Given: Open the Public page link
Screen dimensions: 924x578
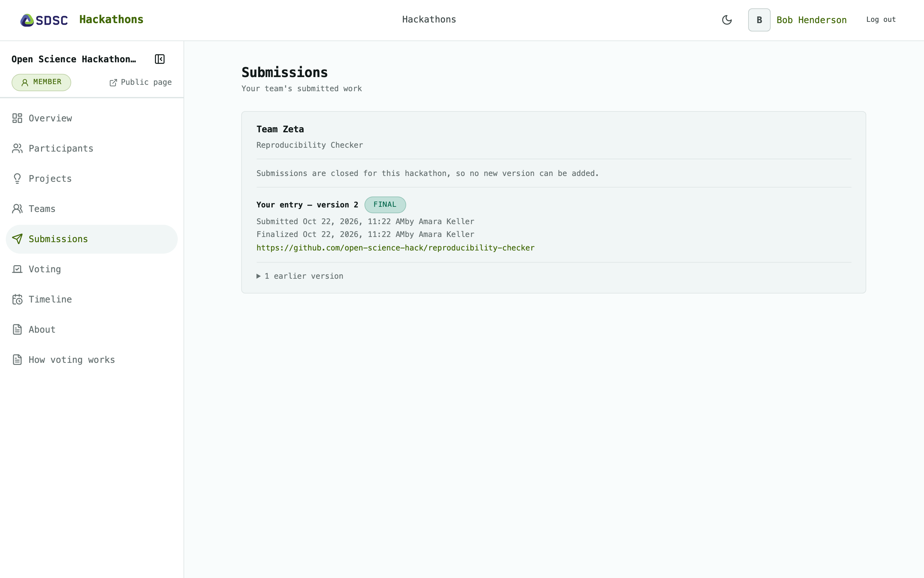Looking at the screenshot, I should (x=141, y=83).
